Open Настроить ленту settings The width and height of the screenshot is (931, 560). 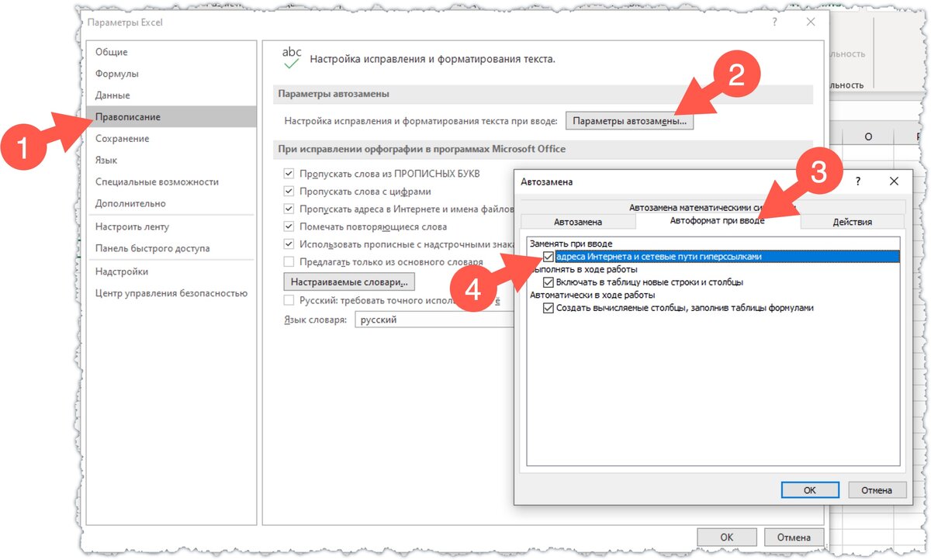point(132,227)
